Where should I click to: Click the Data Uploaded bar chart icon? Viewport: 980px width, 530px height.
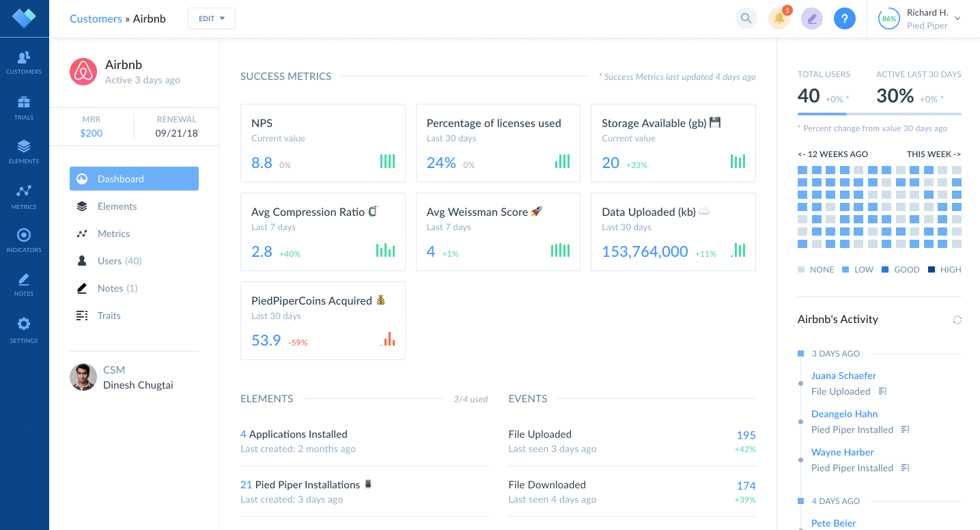click(x=738, y=250)
